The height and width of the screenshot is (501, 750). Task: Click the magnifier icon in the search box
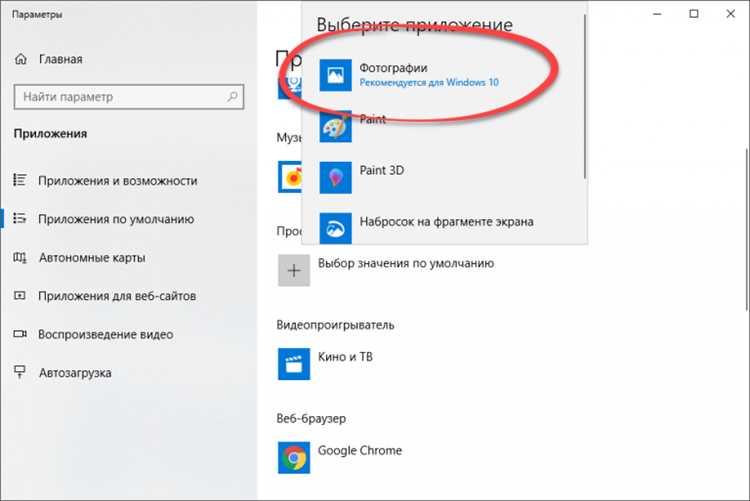pyautogui.click(x=232, y=97)
